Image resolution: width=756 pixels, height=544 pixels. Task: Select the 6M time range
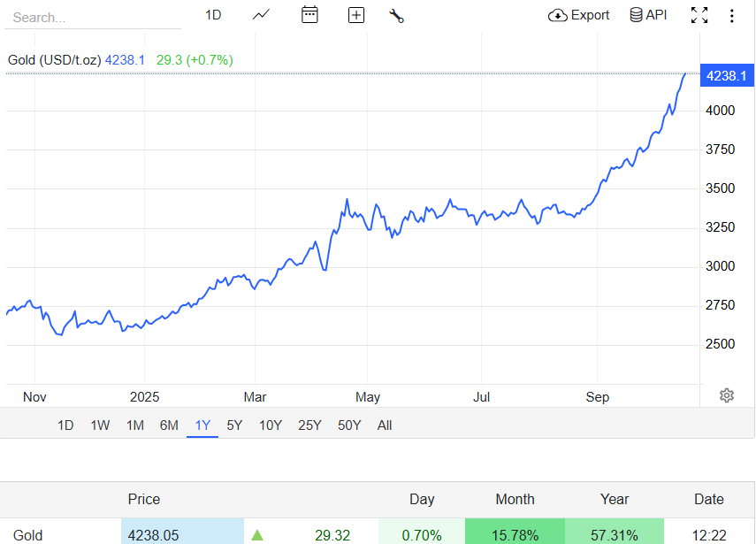pos(169,425)
